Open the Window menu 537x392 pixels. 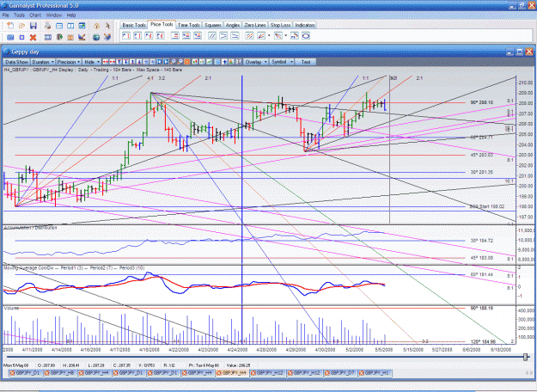pos(54,15)
